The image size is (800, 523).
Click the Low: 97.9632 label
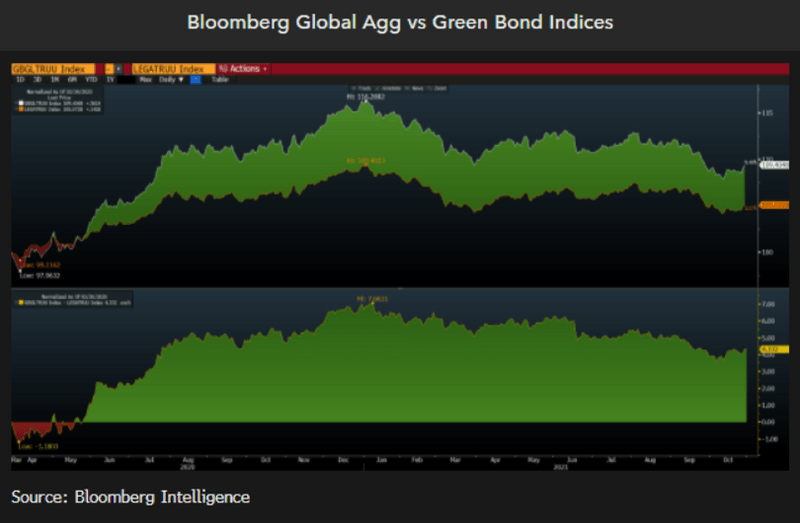tap(41, 276)
